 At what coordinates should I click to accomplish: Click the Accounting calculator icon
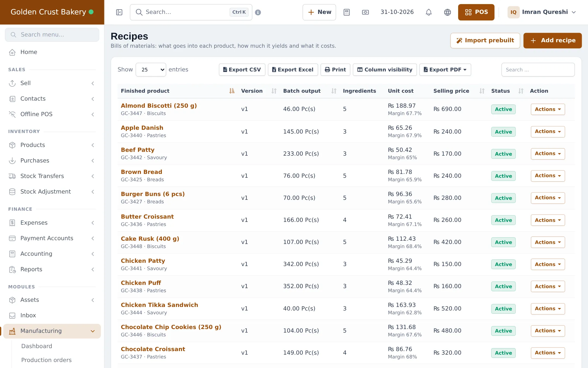click(12, 254)
